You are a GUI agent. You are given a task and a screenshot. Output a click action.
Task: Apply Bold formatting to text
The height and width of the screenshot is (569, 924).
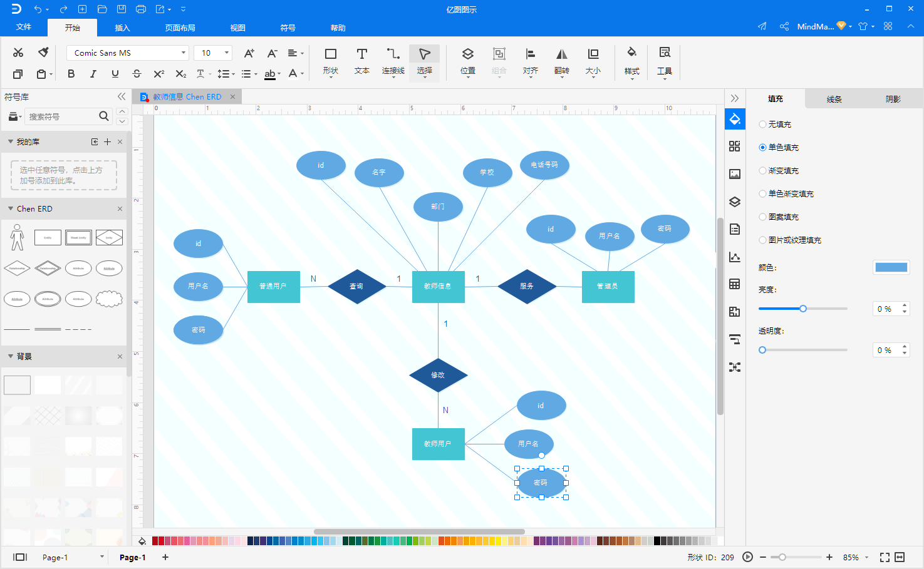(x=71, y=74)
